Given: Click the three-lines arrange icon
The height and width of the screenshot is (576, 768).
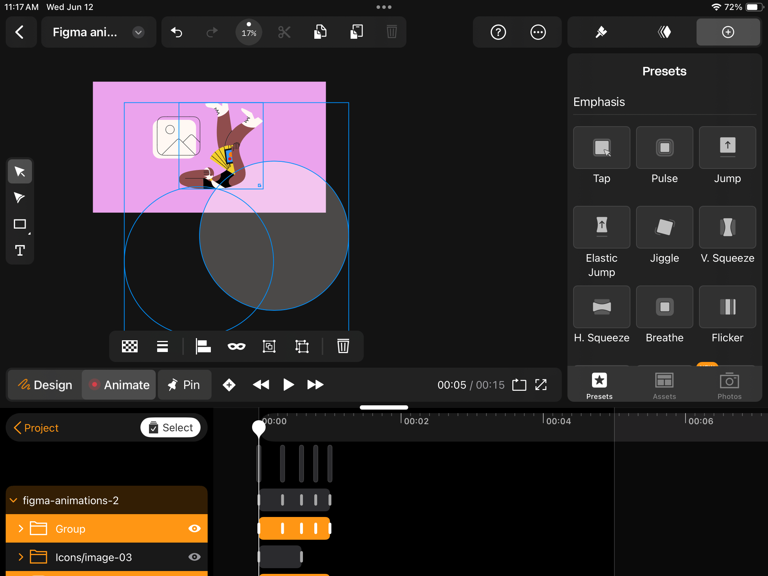Looking at the screenshot, I should 163,346.
